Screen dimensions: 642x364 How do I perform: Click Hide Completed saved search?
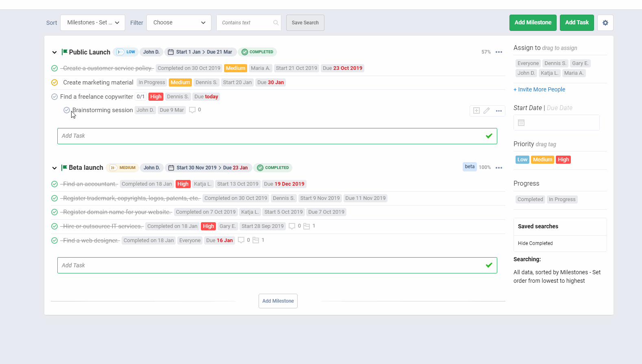point(535,243)
